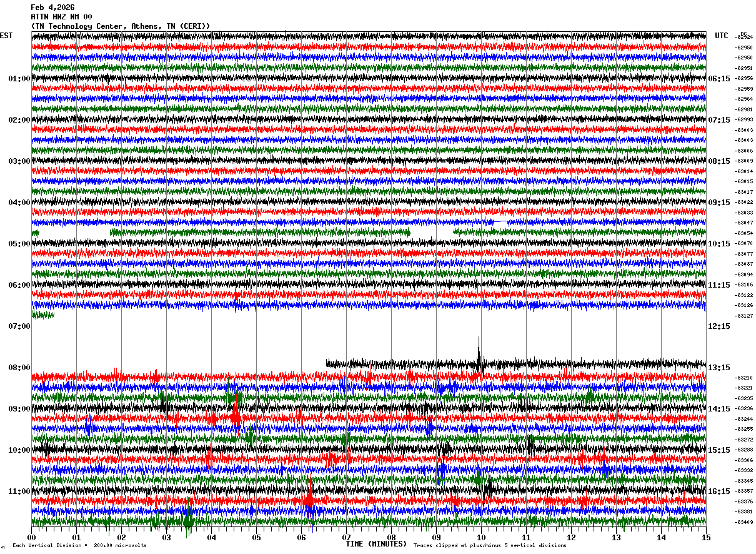Click the 15:15 UTC time label
Viewport: 756px width, 554px height.
tap(719, 450)
